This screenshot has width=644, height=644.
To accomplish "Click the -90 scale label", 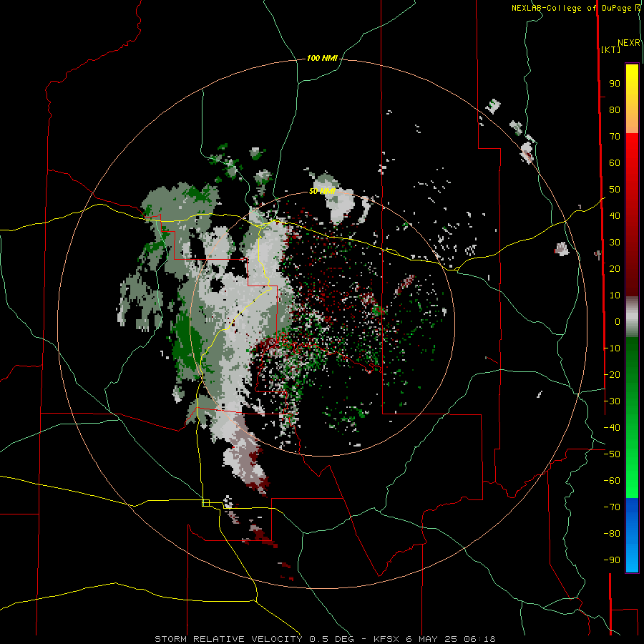I will (612, 560).
